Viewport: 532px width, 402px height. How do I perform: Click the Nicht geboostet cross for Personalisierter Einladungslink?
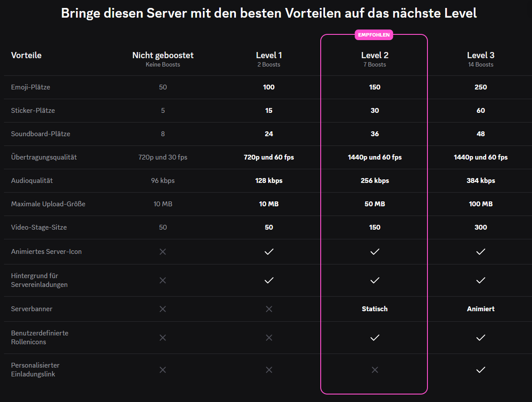163,370
